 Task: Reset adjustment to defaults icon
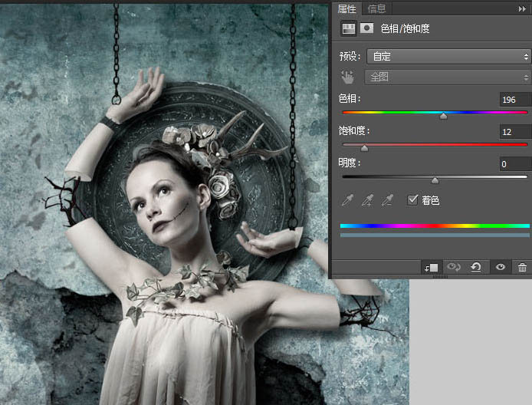click(476, 267)
